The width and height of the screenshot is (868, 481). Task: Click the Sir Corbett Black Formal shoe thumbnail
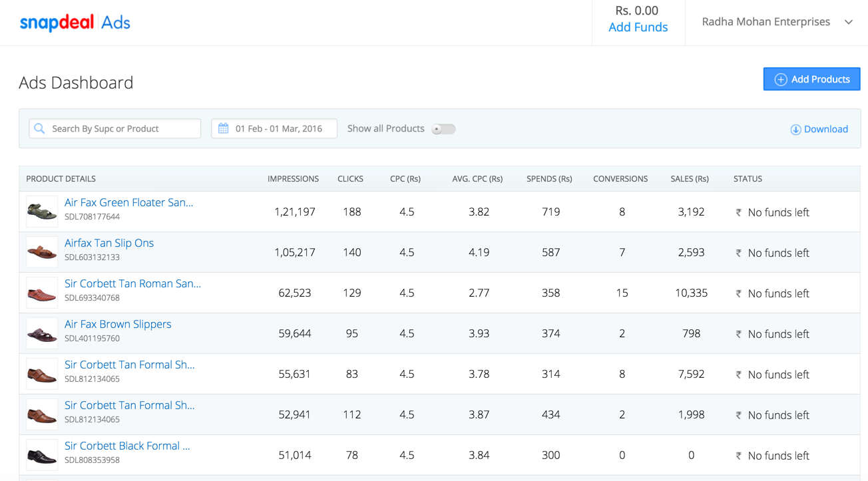click(42, 455)
